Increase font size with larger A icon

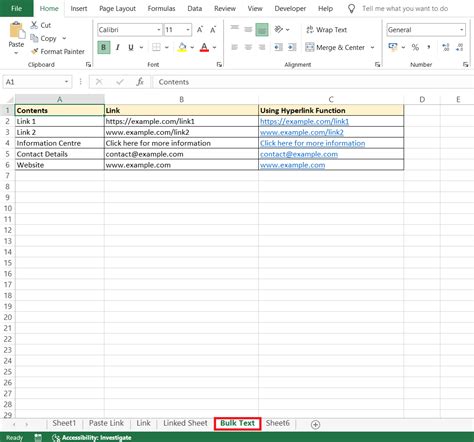200,30
